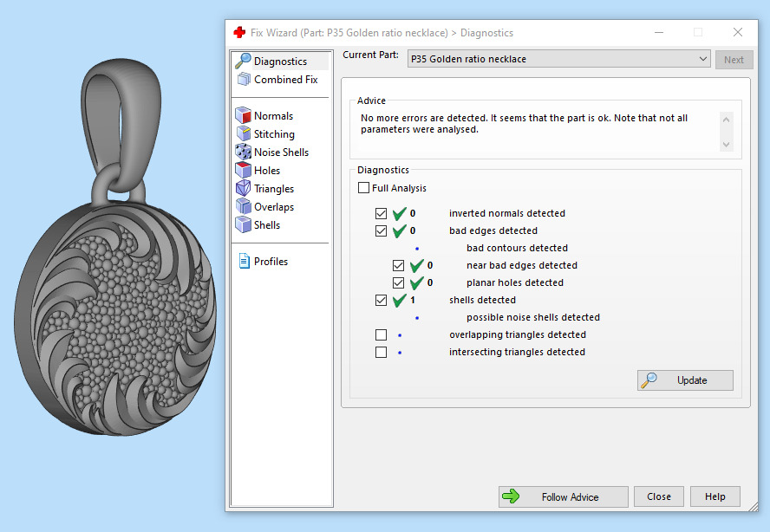Click the Stitching icon
This screenshot has height=532, width=770.
(x=243, y=133)
